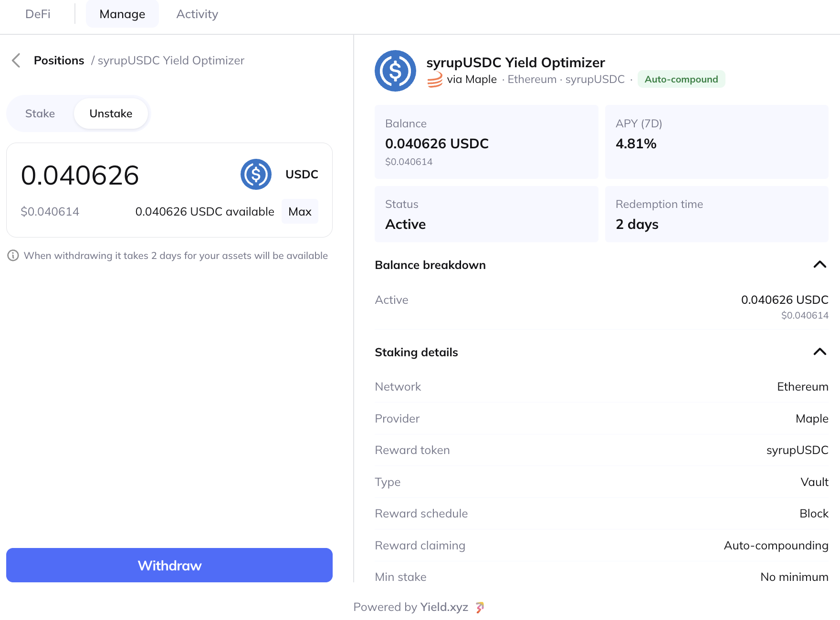This screenshot has width=840, height=620.
Task: Click the Auto-compound badge
Action: [681, 79]
